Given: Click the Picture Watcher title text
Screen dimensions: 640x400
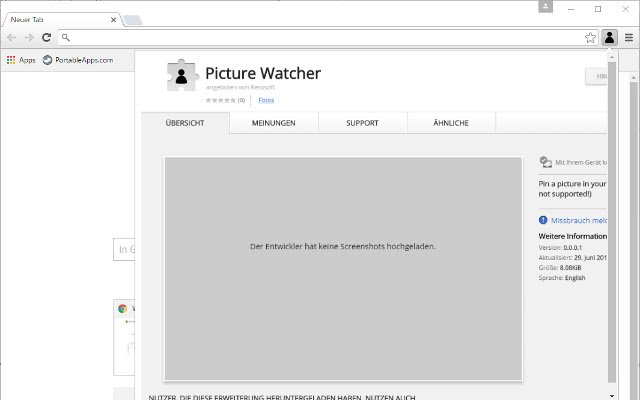Looking at the screenshot, I should coord(263,73).
